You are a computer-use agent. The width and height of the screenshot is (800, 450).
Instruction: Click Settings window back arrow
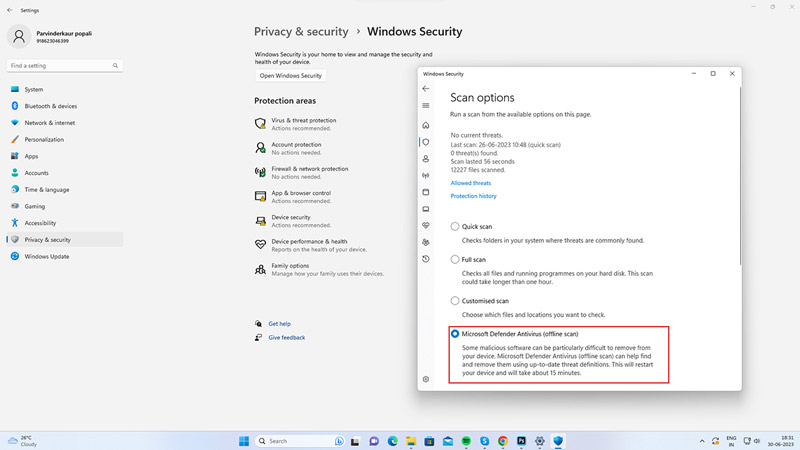coord(10,10)
